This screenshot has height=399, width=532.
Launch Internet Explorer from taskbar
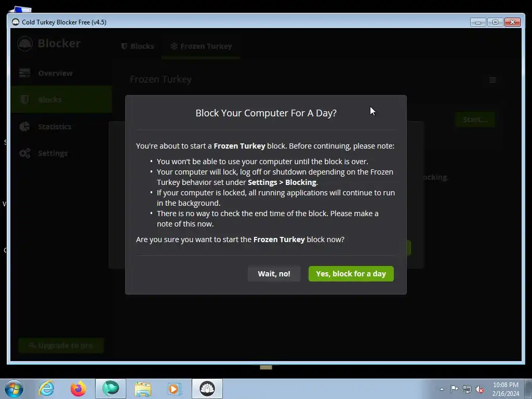46,389
